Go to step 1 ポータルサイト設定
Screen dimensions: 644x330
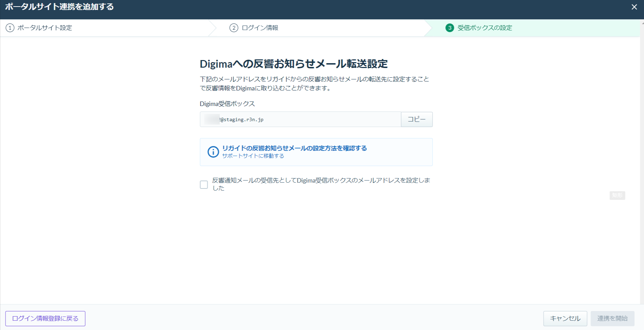pyautogui.click(x=39, y=28)
